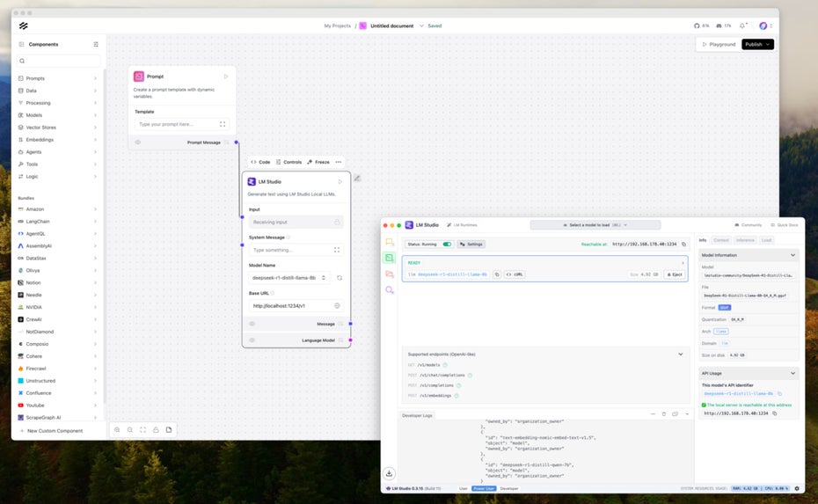The width and height of the screenshot is (818, 504).
Task: Open LM Studio's Developer sidebar icon
Action: (389, 258)
